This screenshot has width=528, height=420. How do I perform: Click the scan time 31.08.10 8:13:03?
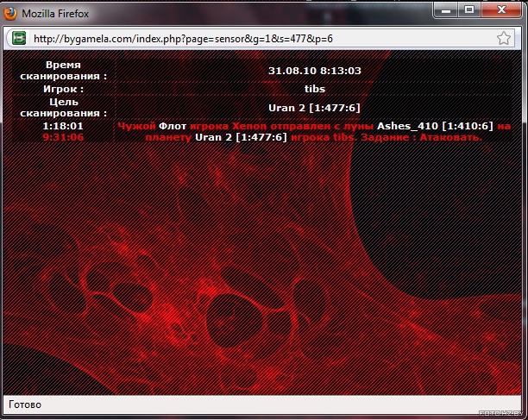315,71
